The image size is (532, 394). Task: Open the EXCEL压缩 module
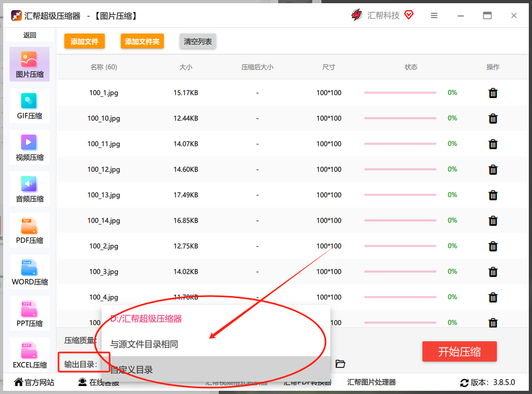coord(29,355)
